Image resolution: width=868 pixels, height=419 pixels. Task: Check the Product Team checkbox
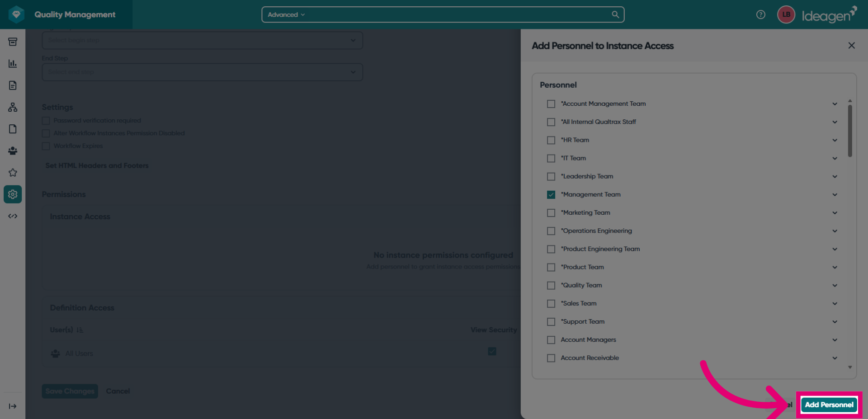[551, 267]
